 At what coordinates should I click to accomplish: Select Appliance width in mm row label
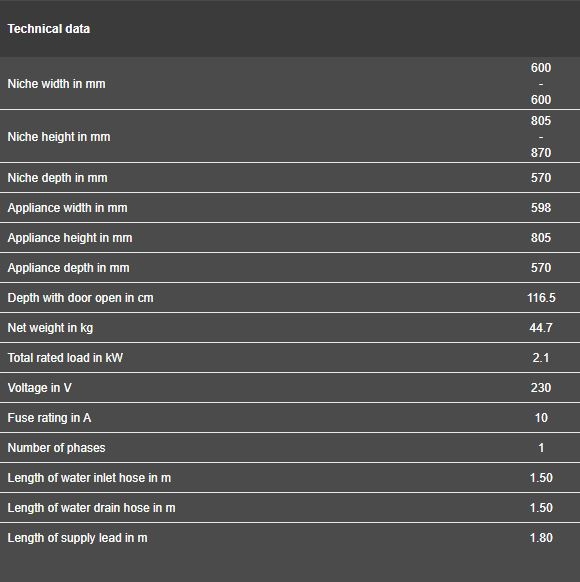68,207
